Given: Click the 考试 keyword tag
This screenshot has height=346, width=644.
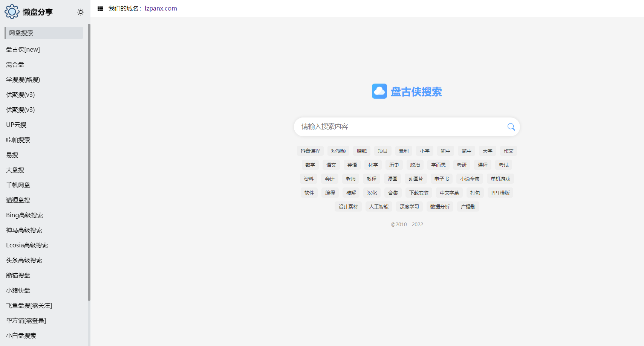Looking at the screenshot, I should click(503, 165).
